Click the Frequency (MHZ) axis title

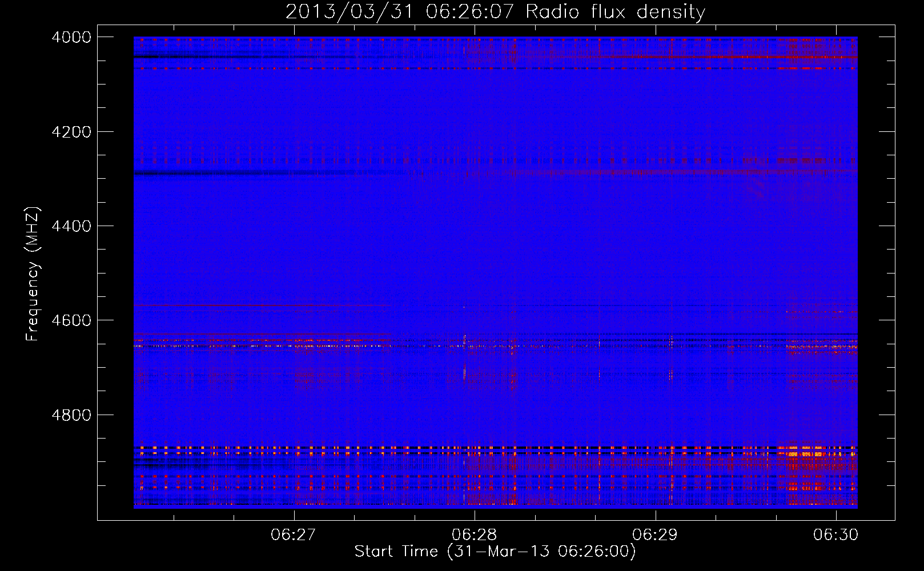point(33,274)
